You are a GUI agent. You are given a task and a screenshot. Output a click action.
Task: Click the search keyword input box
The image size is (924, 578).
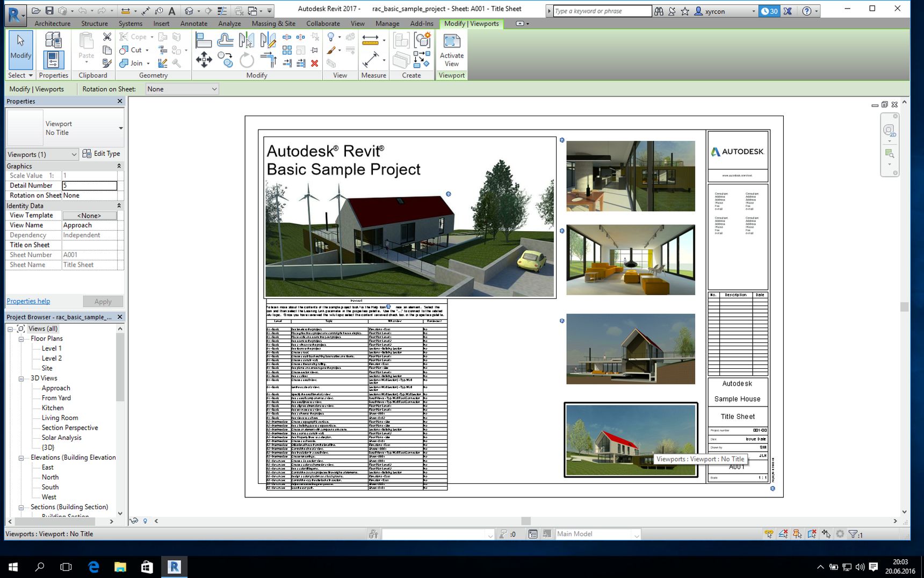pyautogui.click(x=602, y=11)
